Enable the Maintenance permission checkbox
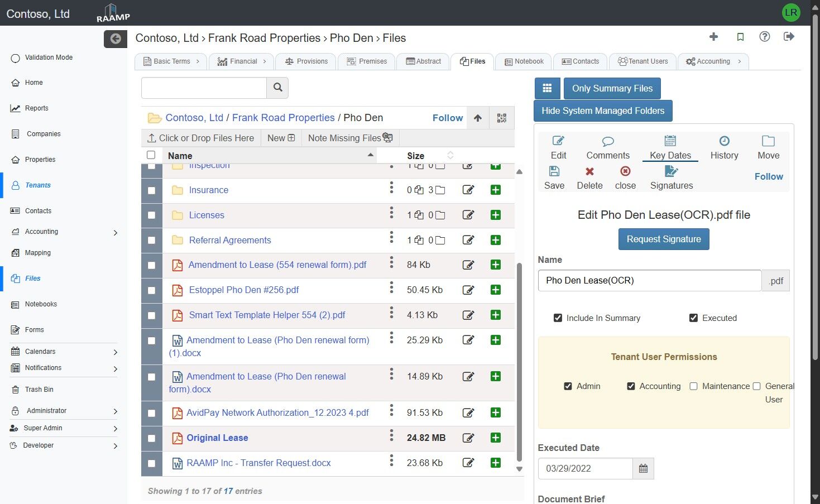820x504 pixels. pos(693,386)
